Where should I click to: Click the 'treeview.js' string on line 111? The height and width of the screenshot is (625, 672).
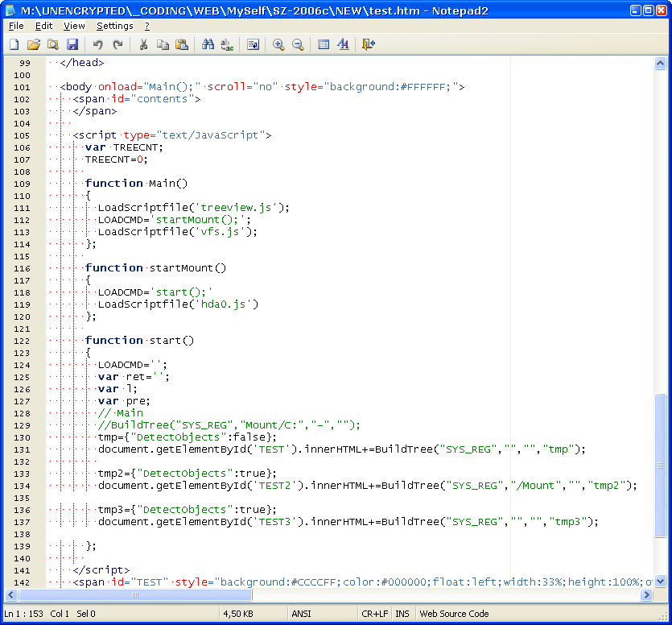point(236,208)
